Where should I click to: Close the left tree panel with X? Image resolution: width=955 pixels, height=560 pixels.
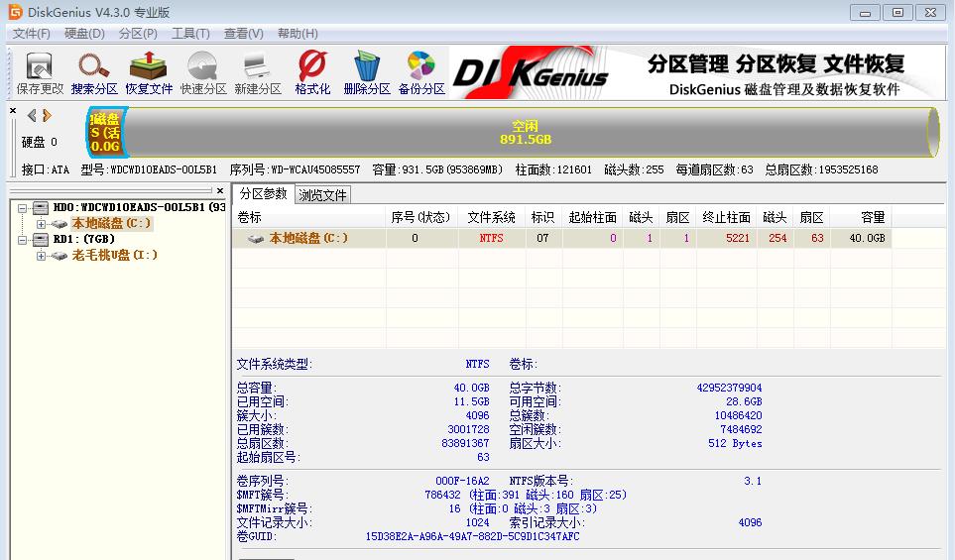tap(220, 190)
